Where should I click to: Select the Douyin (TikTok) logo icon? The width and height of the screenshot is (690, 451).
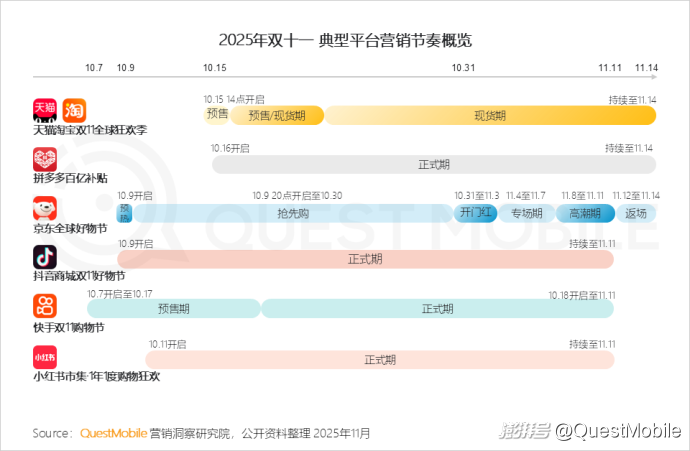(x=45, y=256)
